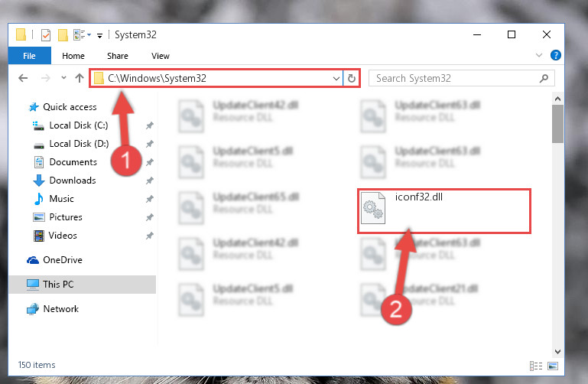Unpin Videos using its pin icon

pyautogui.click(x=150, y=236)
